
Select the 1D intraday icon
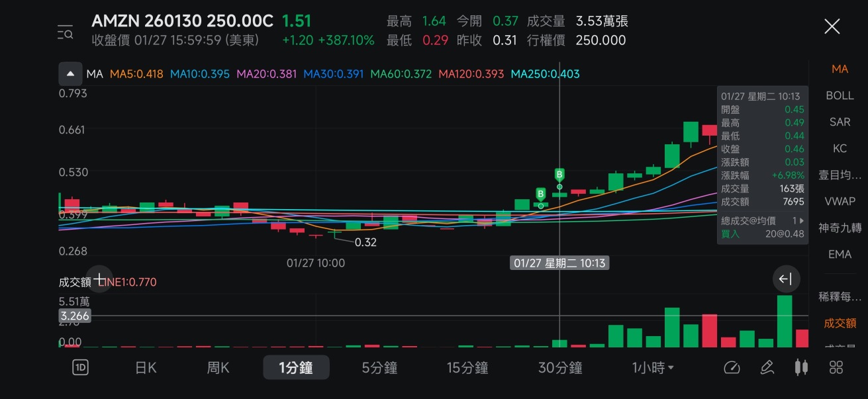[80, 368]
